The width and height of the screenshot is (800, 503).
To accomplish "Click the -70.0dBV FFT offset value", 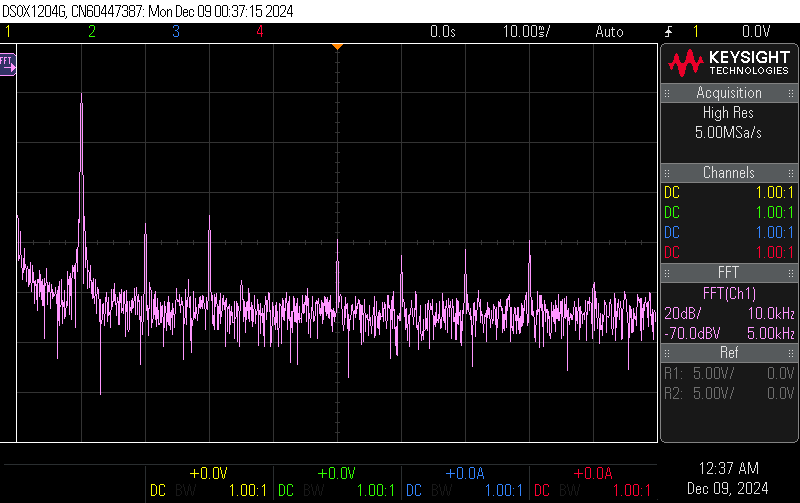I will tap(692, 334).
